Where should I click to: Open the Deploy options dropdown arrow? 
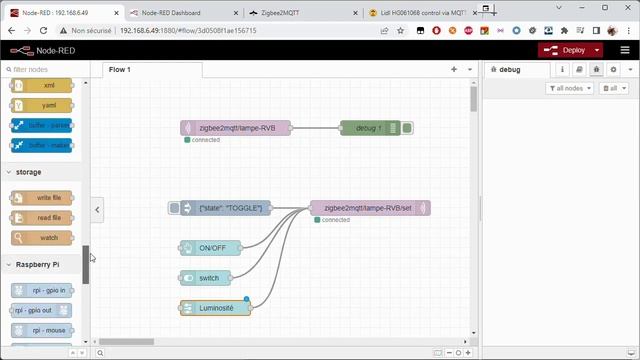597,50
